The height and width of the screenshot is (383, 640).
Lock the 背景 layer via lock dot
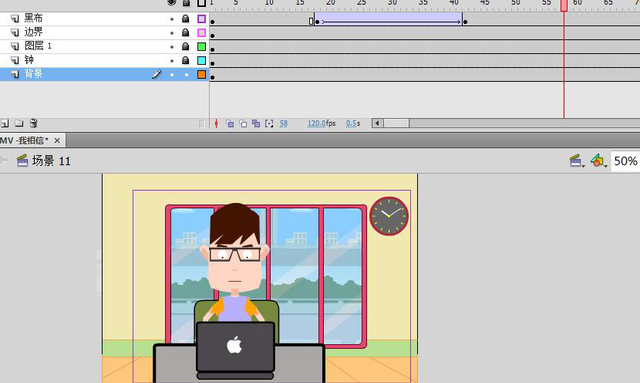187,75
